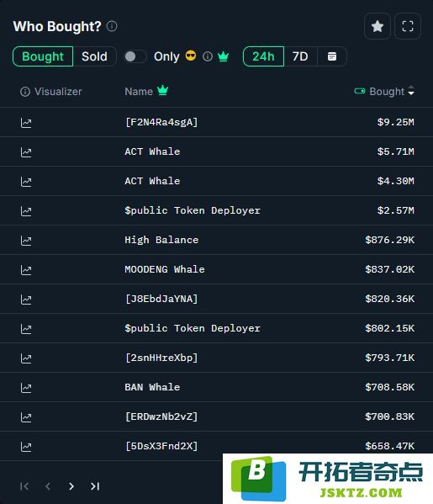Add widget to favorites with star icon

coord(378,26)
